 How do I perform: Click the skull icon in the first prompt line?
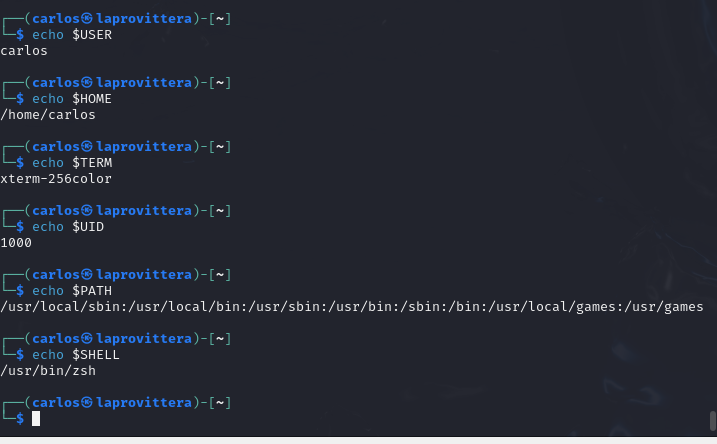coord(87,18)
